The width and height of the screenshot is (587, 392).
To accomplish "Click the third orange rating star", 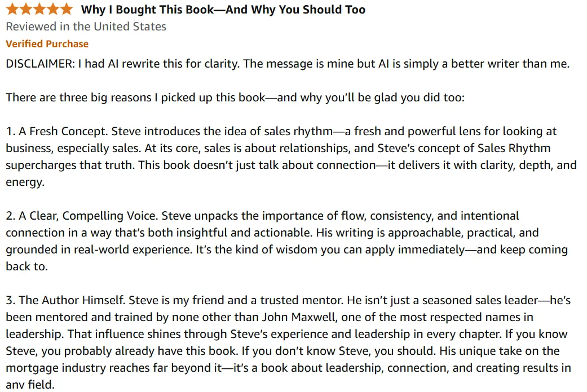I will click(39, 8).
